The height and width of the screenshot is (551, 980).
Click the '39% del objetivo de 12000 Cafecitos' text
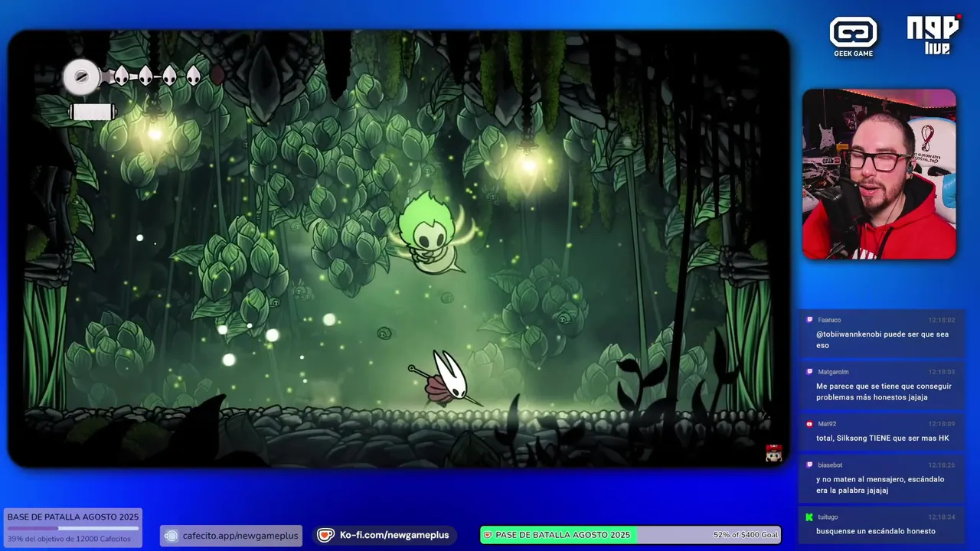[x=69, y=539]
